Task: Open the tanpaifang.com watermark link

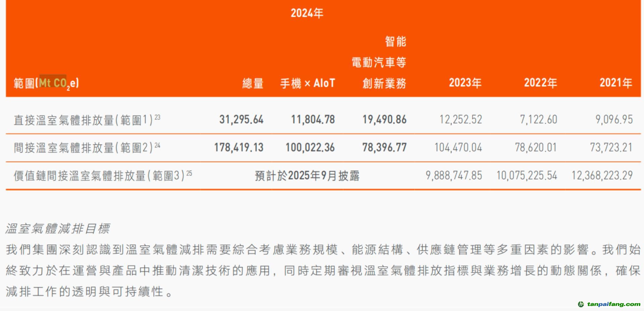Action: [x=613, y=304]
